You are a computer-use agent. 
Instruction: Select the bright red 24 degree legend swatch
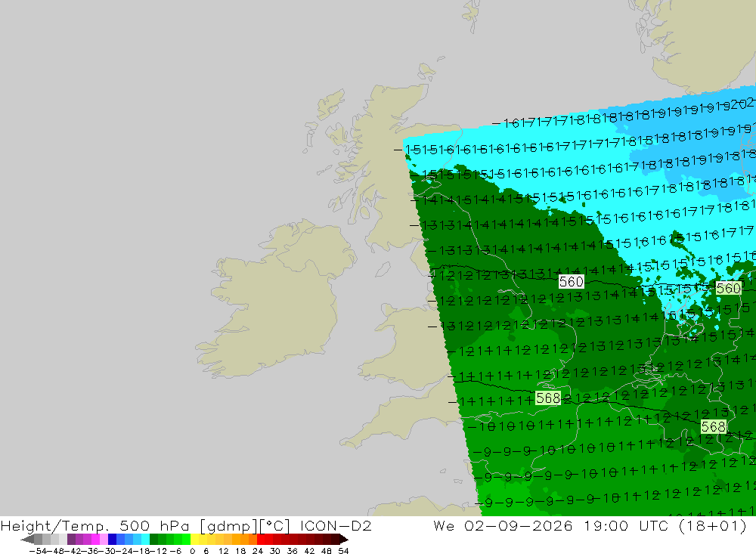click(261, 539)
